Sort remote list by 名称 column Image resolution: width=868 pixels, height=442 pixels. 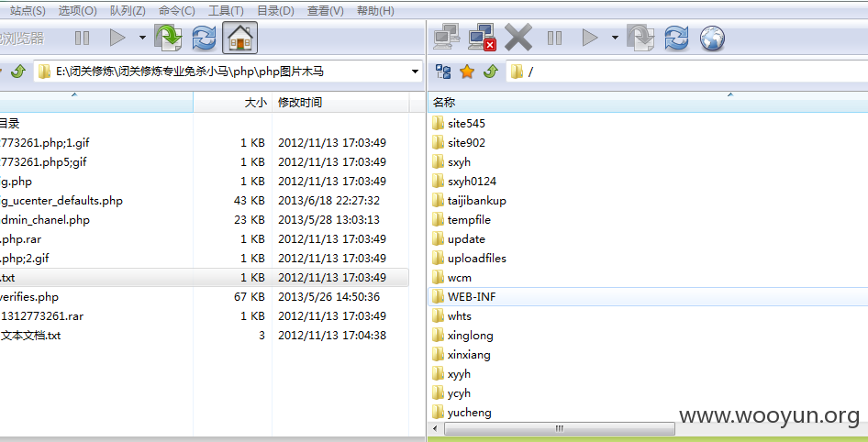coord(648,103)
